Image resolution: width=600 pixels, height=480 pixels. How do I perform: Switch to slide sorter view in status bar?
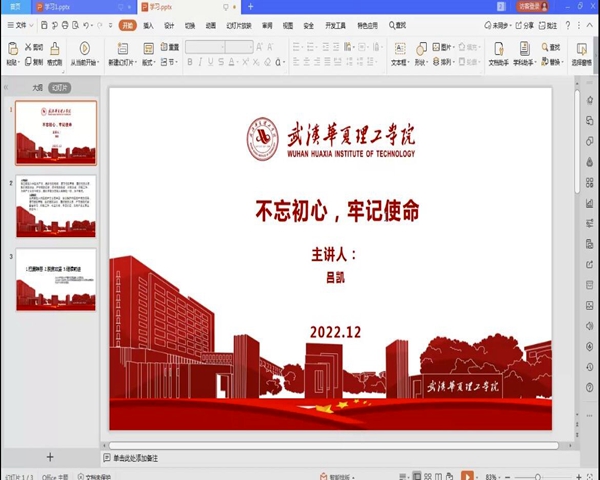[428, 476]
